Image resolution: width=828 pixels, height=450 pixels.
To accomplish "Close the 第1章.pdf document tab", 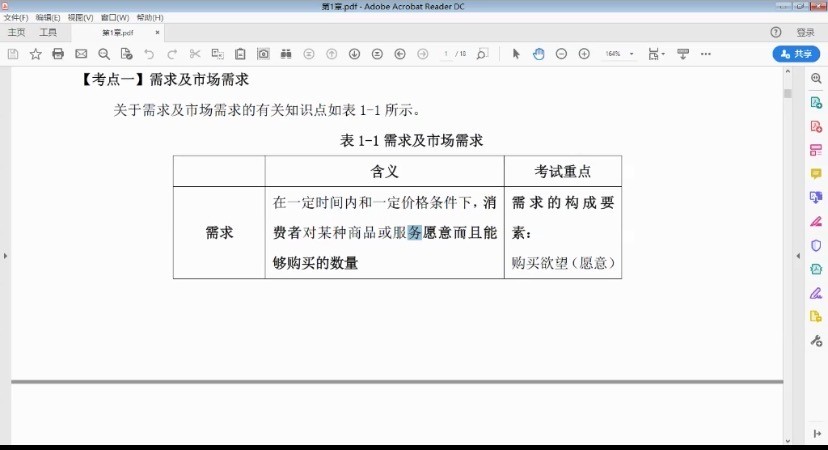I will coord(157,32).
